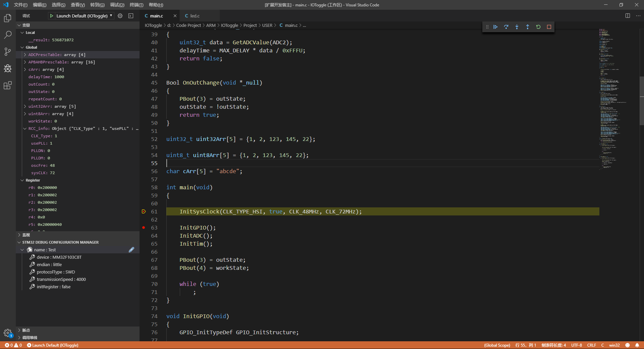Open the Explorer view in activity bar

click(x=8, y=18)
